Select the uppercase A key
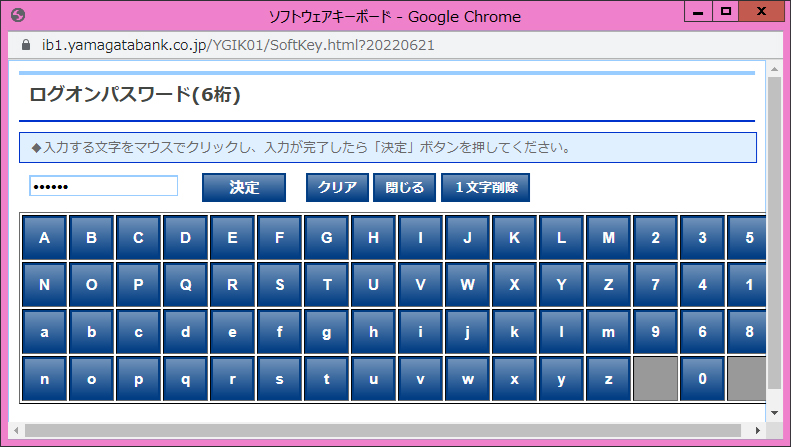 [x=44, y=238]
